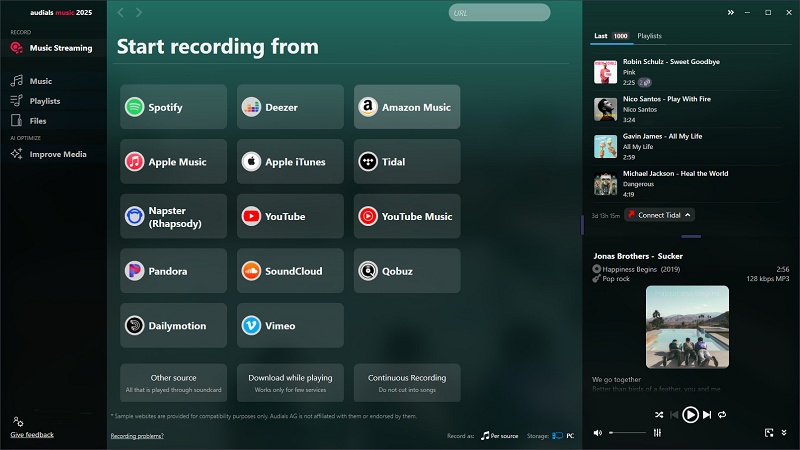Viewport: 800px width, 450px height.
Task: Switch to the Playlists tab
Action: (650, 36)
